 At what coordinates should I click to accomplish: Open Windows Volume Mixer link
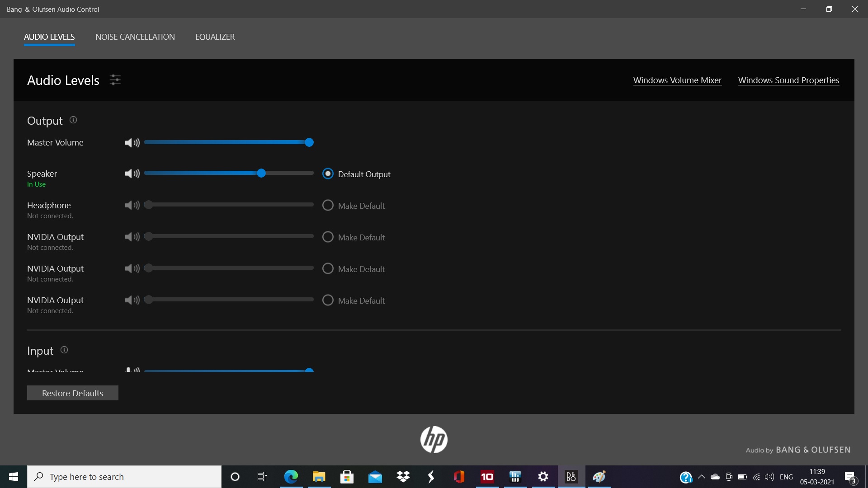(677, 79)
